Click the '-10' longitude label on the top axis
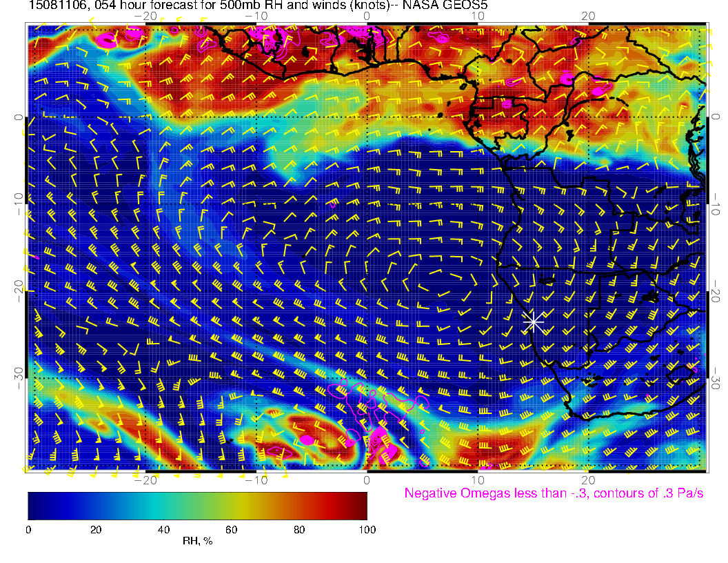 (x=256, y=17)
